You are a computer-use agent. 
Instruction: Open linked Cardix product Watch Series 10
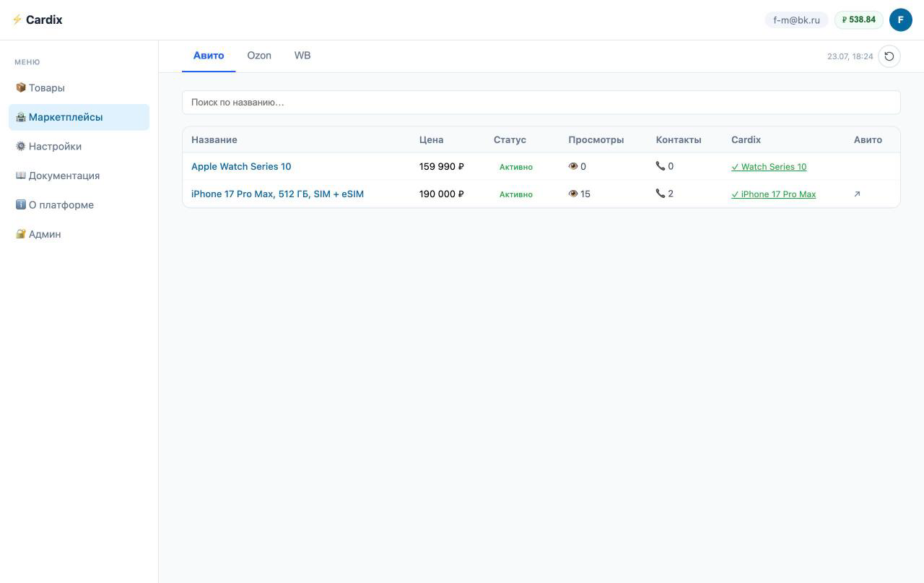coord(769,167)
